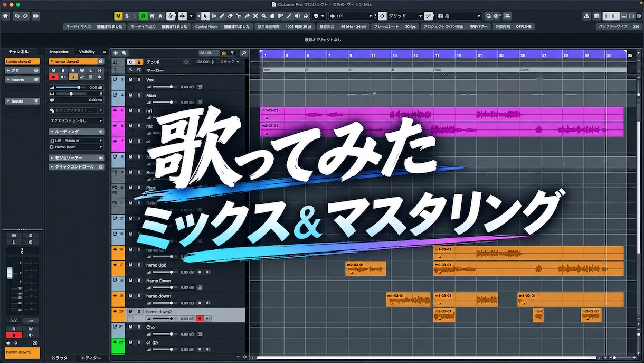Switch to the Inspector tab
The height and width of the screenshot is (363, 644).
click(59, 52)
